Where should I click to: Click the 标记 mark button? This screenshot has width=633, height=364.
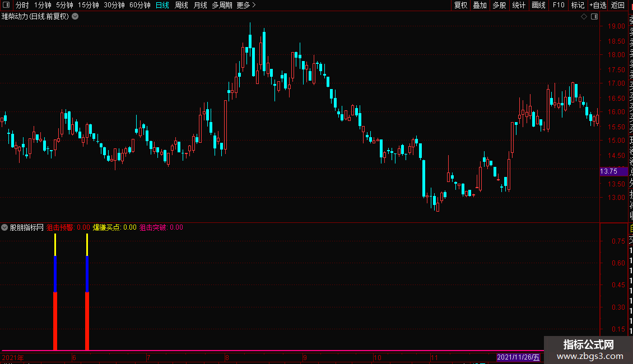point(578,5)
